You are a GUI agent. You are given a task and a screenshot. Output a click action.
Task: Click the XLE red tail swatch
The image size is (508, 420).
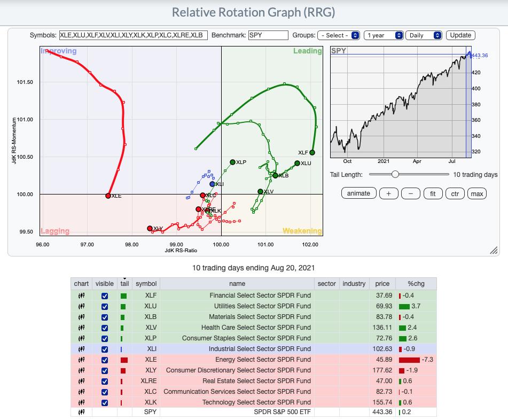[x=124, y=360]
